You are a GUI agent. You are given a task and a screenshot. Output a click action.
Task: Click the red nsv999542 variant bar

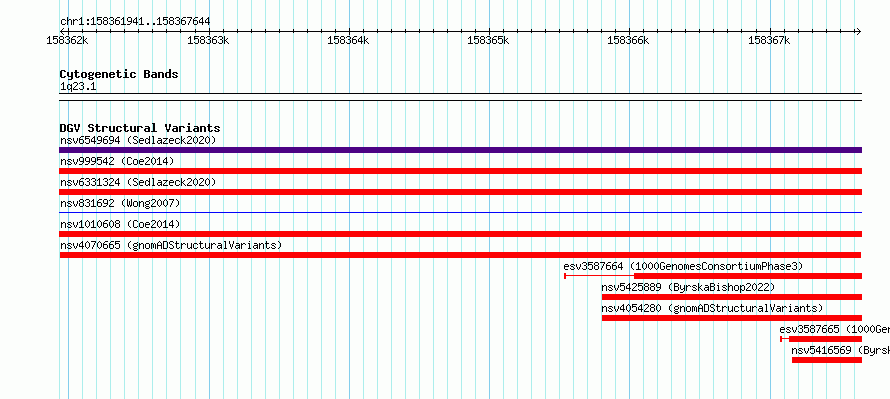tap(460, 171)
